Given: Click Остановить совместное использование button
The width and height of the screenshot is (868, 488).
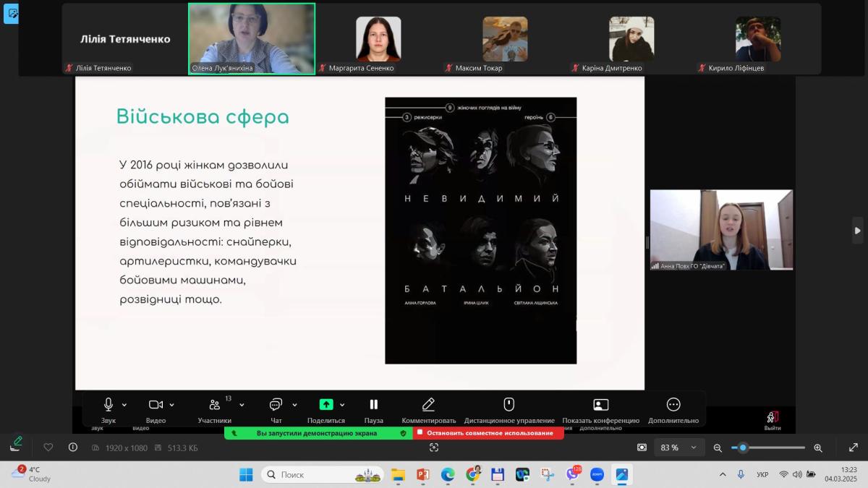Looking at the screenshot, I should (489, 433).
